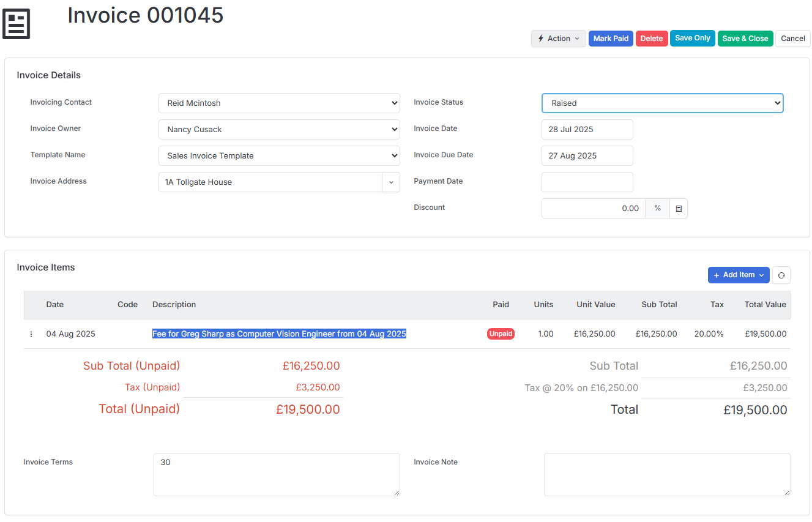Expand the Invoice Address chevron
The height and width of the screenshot is (522, 812).
(x=391, y=182)
